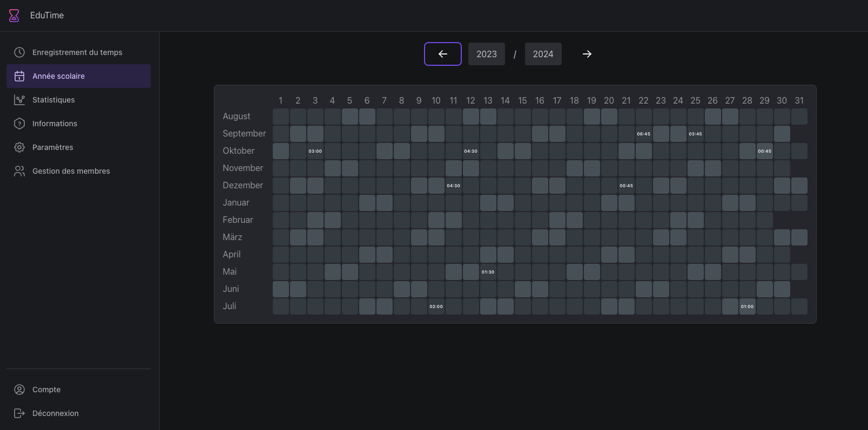
Task: Select the Juni 1 day cell
Action: tap(281, 289)
